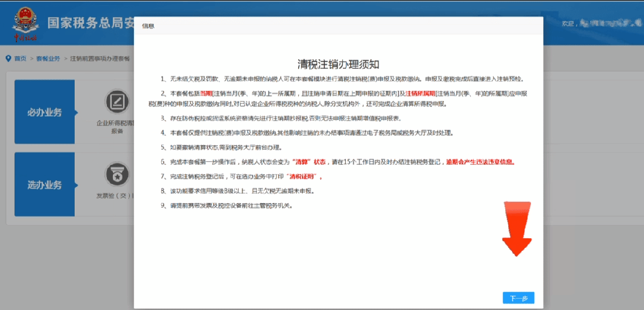Click the red “清税证明” text in item 7
This screenshot has height=310, width=644.
(x=305, y=177)
